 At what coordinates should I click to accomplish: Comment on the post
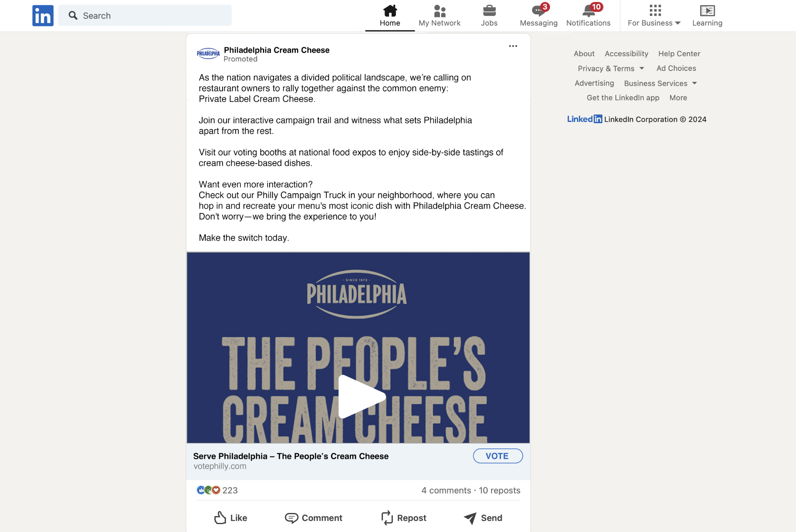(314, 518)
